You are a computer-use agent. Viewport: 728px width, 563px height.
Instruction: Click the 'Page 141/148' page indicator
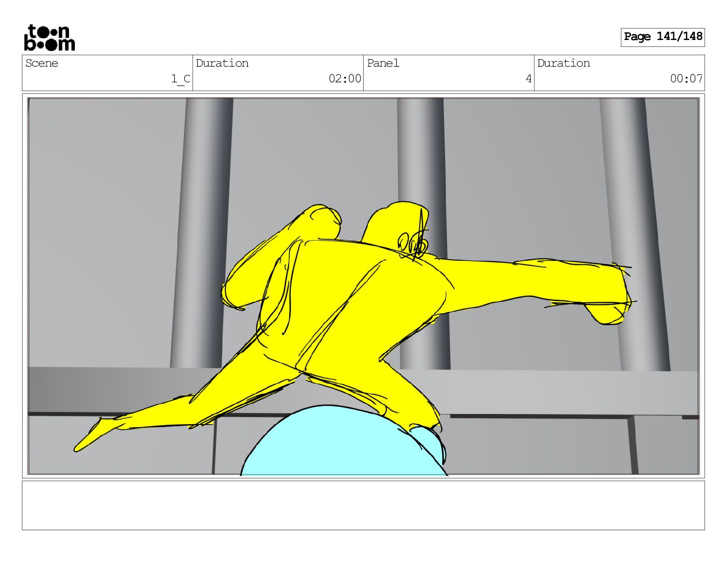662,37
